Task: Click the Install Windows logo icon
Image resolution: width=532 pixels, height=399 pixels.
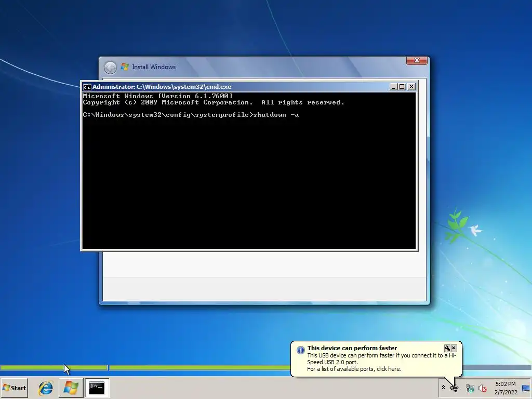Action: 125,66
